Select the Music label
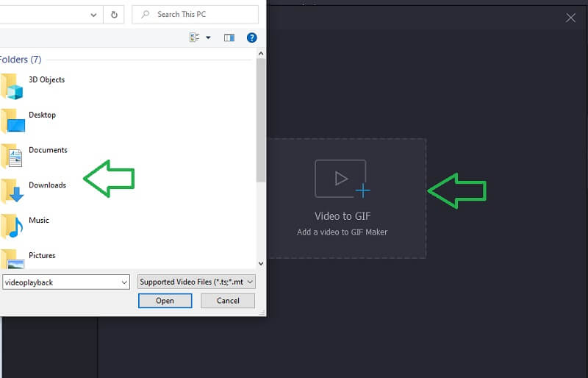The height and width of the screenshot is (378, 588). tap(39, 221)
